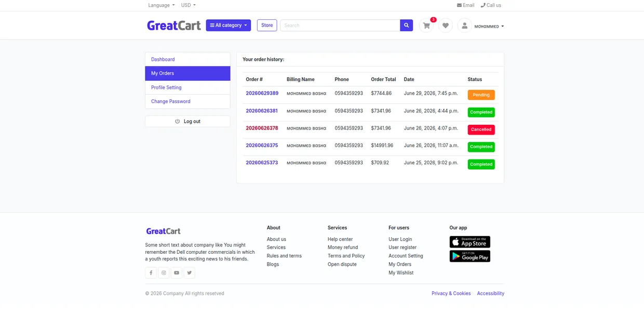Open Profile Setting in the sidebar
Viewport: 644px width, 325px height.
[x=187, y=87]
